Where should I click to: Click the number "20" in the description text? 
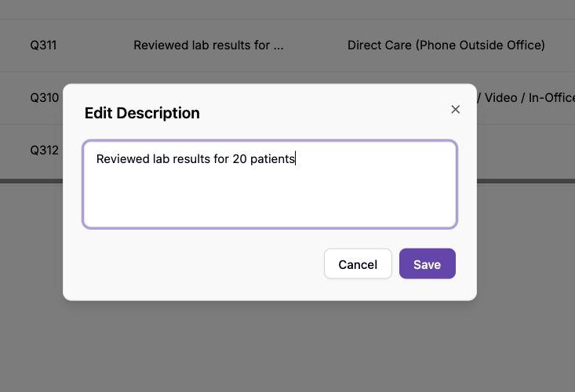coord(239,159)
